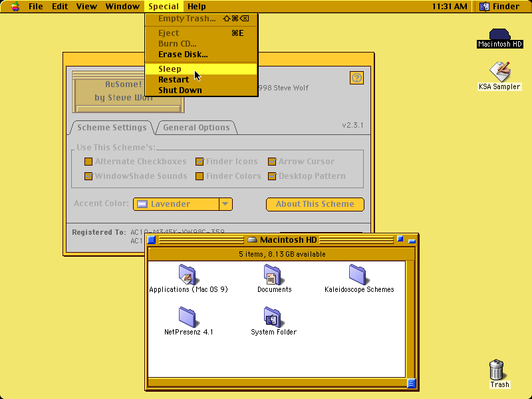
Task: Open the View menu
Action: pos(86,6)
